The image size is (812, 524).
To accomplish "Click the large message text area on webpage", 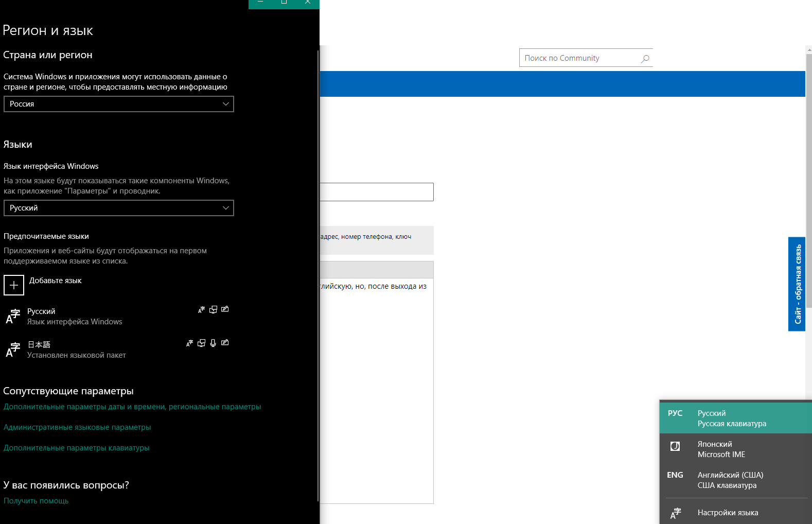I will coord(377,391).
